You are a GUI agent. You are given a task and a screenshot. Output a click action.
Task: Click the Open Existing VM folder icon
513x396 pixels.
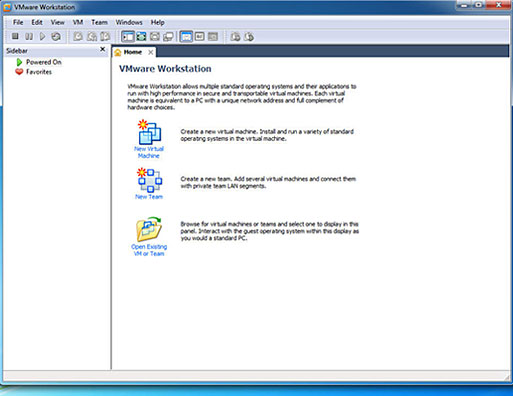tap(149, 229)
